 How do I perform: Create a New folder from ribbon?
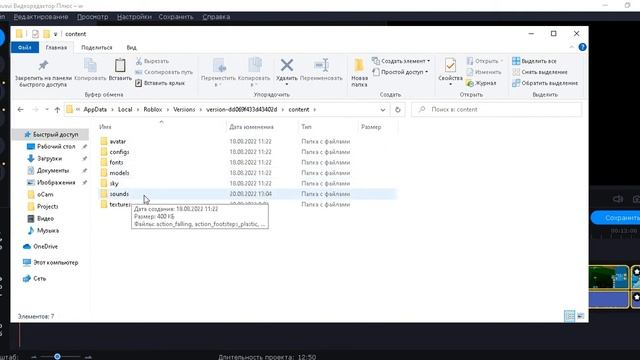click(x=359, y=72)
